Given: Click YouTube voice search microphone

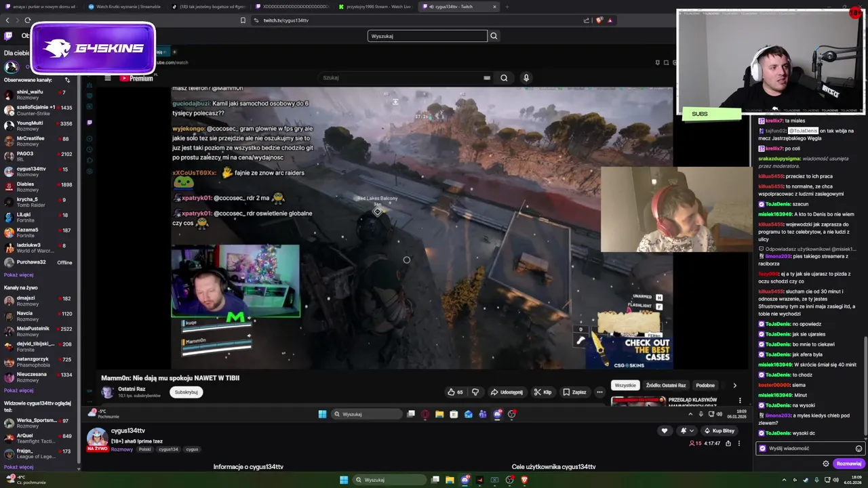Looking at the screenshot, I should pos(526,78).
